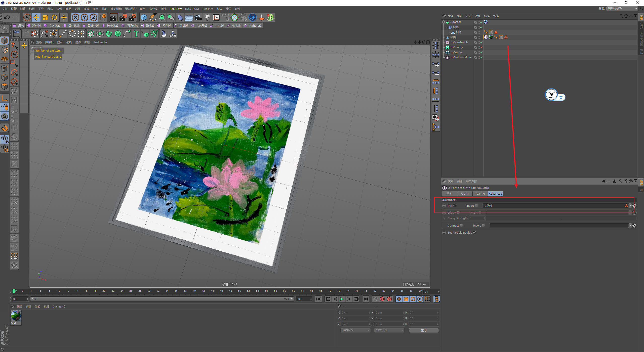Switch to the Tearing tab

480,194
